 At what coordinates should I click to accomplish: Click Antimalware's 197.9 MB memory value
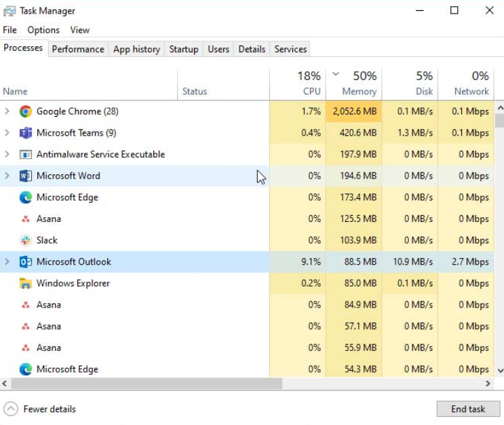click(358, 154)
